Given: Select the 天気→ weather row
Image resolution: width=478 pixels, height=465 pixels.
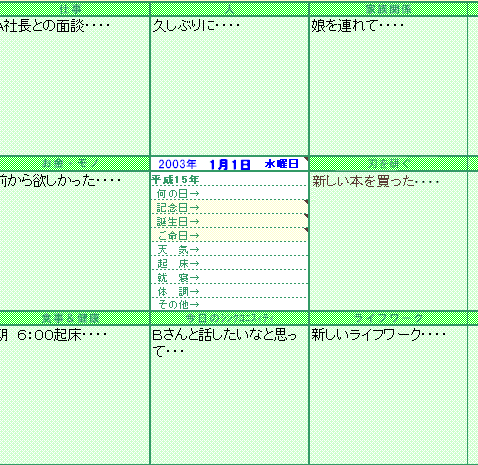Looking at the screenshot, I should pyautogui.click(x=230, y=249).
